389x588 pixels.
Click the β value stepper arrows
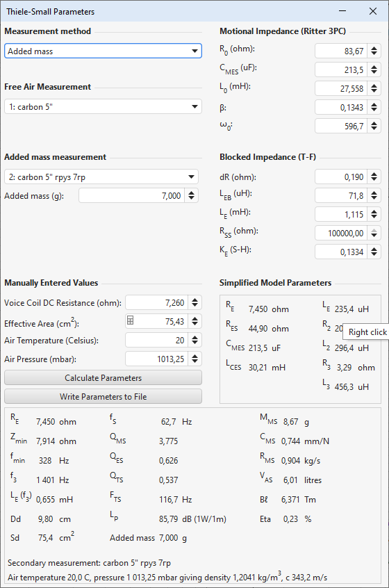click(374, 107)
